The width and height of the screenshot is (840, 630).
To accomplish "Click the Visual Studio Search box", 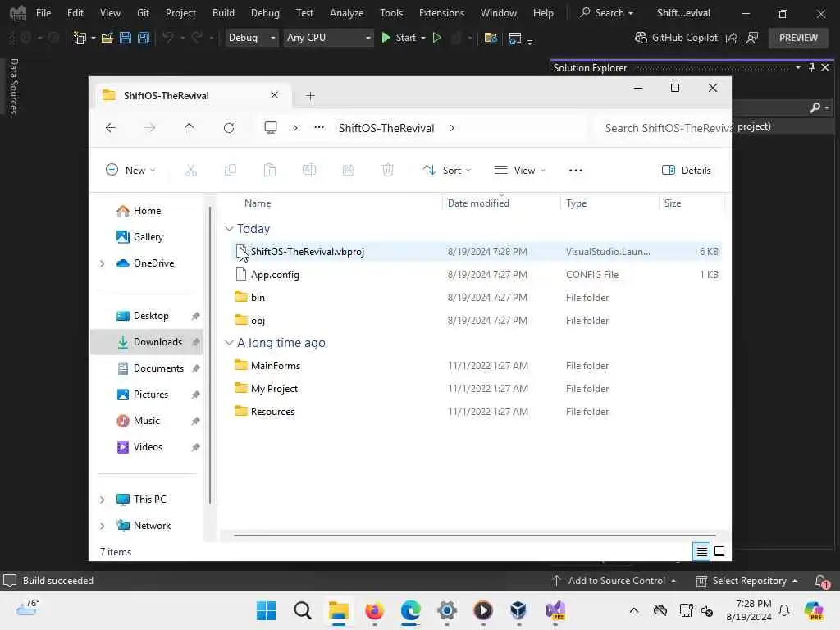I will [607, 13].
